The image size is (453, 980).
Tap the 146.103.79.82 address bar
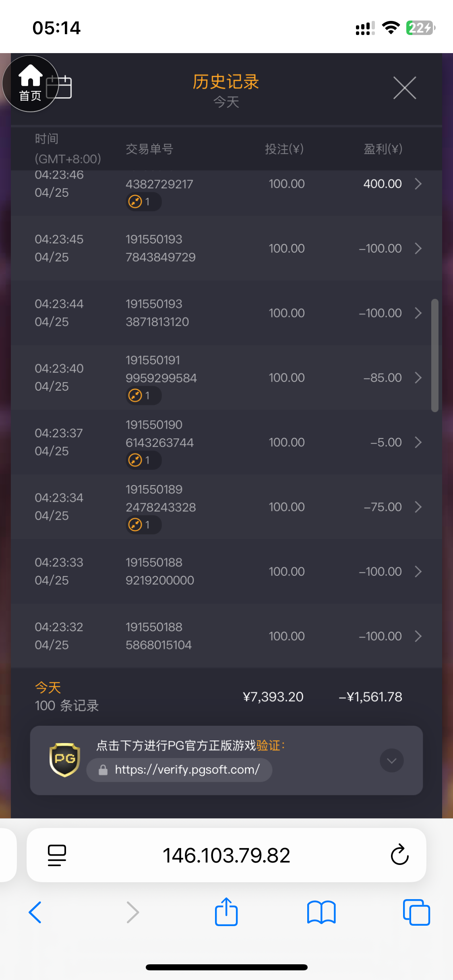coord(226,855)
